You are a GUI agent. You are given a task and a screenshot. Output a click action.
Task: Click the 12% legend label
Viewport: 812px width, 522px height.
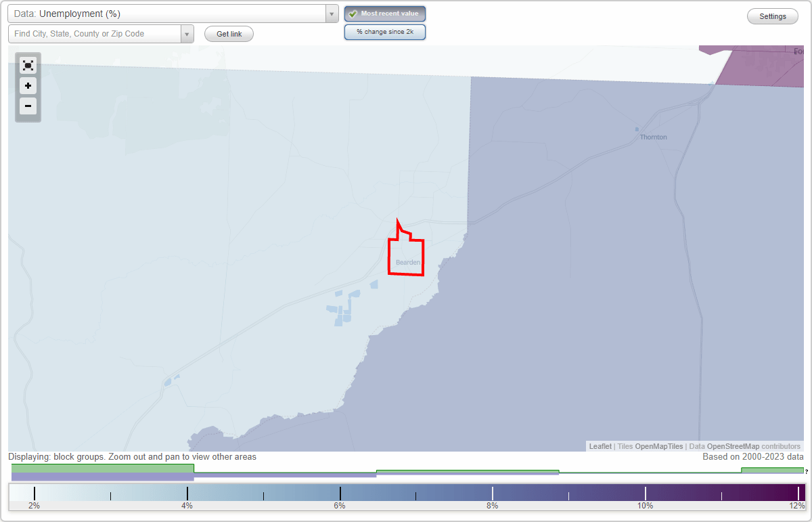798,506
